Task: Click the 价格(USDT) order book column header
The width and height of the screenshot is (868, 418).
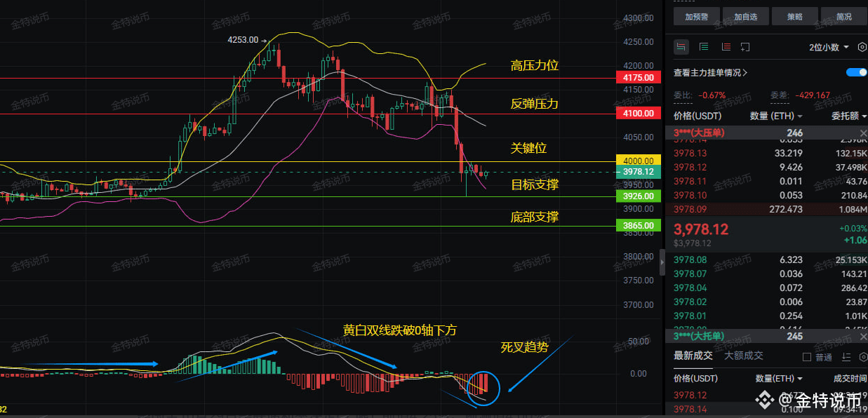Action: point(697,116)
